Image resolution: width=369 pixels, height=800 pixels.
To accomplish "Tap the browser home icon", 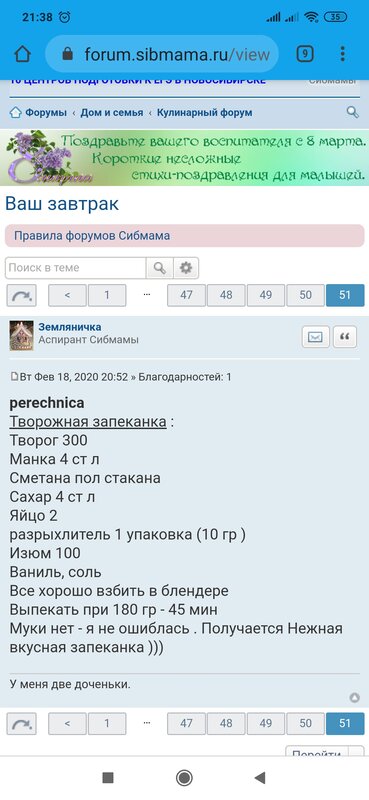I will click(22, 54).
